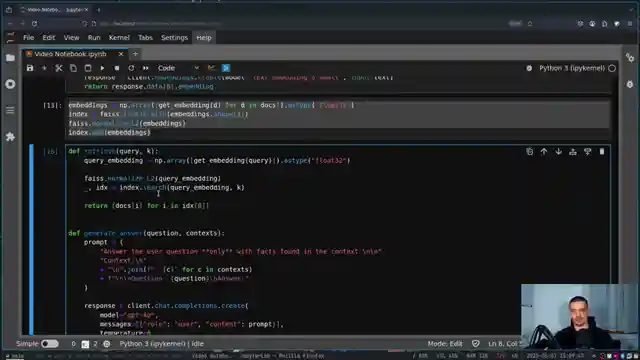The height and width of the screenshot is (360, 640).
Task: Show running terminals and kernels sidebar panel
Action: pyautogui.click(x=11, y=84)
